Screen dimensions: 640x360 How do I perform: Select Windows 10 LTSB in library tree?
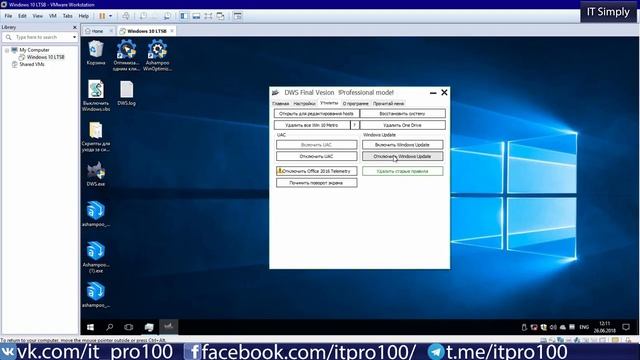[45, 57]
